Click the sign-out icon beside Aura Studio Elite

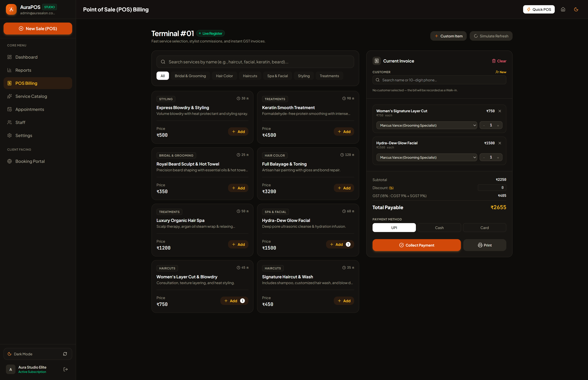click(65, 369)
